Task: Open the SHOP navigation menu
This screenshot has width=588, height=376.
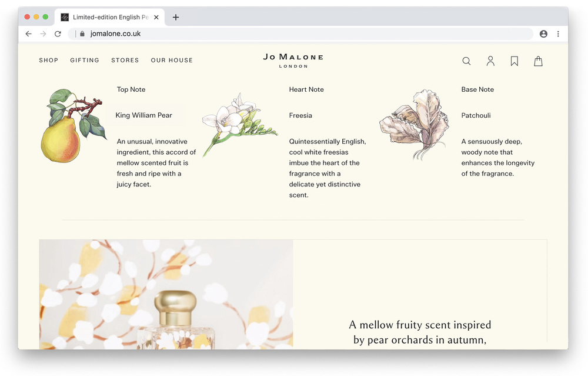Action: click(49, 60)
